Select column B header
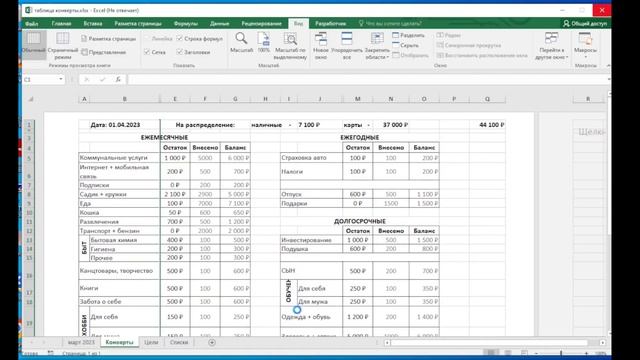640x360 pixels. [x=124, y=99]
